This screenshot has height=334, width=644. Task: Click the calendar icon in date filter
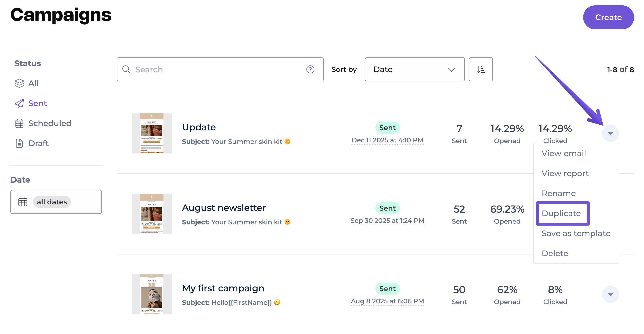click(x=23, y=202)
